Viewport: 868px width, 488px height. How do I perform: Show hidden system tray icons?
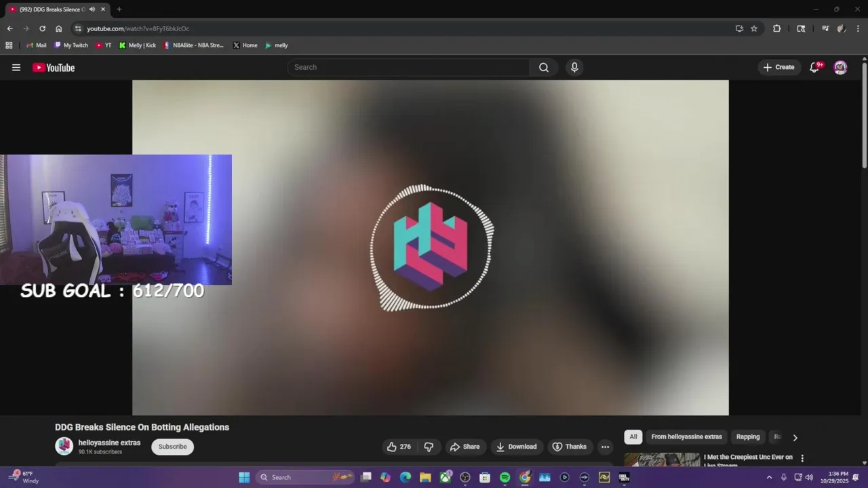tap(769, 477)
